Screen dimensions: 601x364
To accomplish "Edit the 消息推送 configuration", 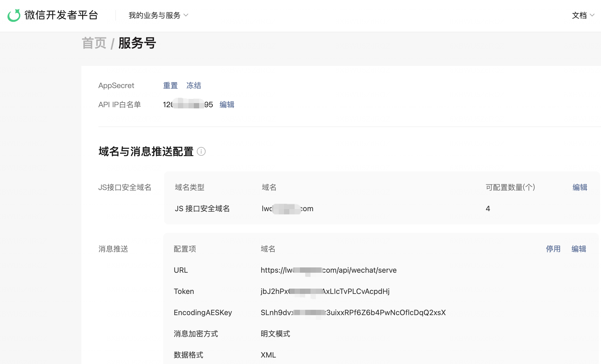I will pyautogui.click(x=579, y=249).
